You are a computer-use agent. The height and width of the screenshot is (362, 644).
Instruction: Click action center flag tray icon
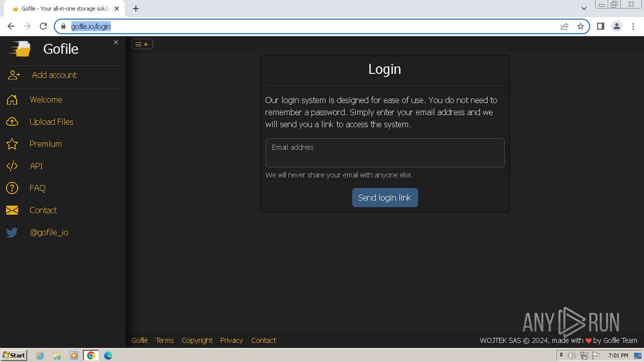[596, 355]
